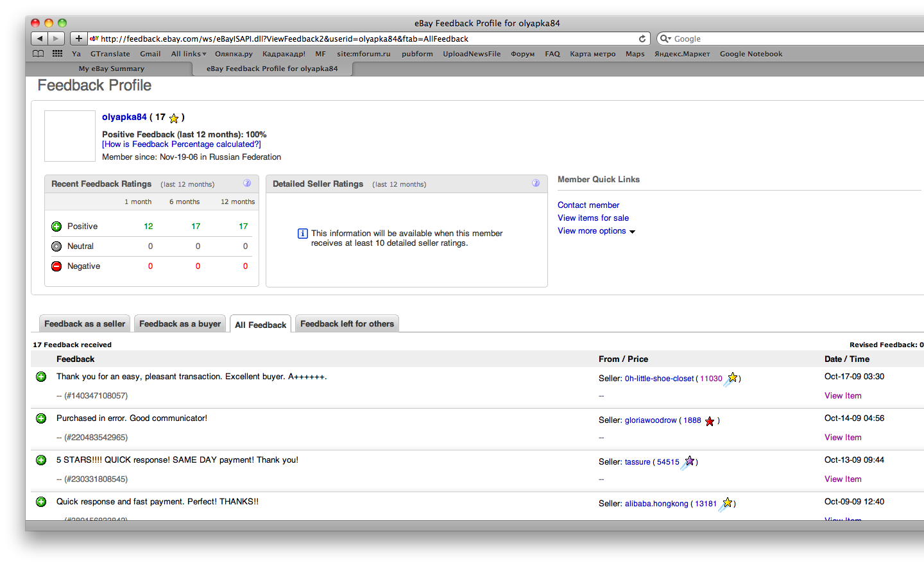This screenshot has width=924, height=566.
Task: Click the shooting star next to alibaba.hongkong
Action: tap(726, 504)
